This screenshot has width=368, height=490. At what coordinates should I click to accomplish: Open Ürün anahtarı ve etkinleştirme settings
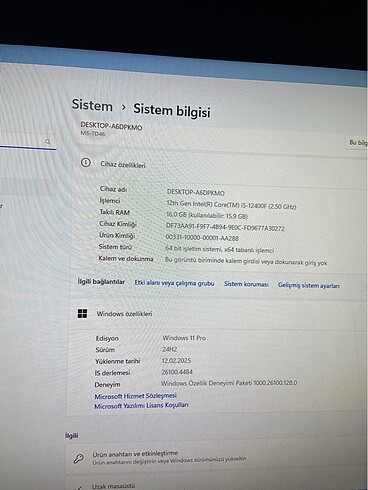[x=217, y=458]
